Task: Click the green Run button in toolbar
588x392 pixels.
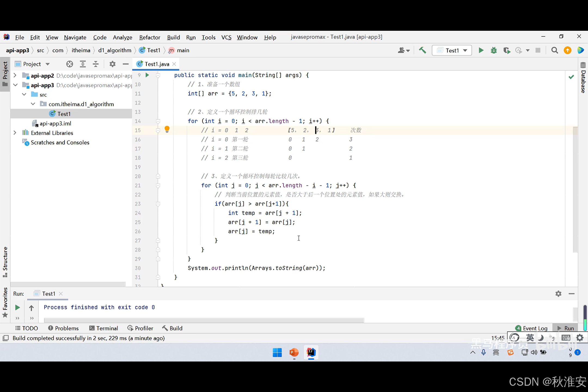Action: (481, 50)
